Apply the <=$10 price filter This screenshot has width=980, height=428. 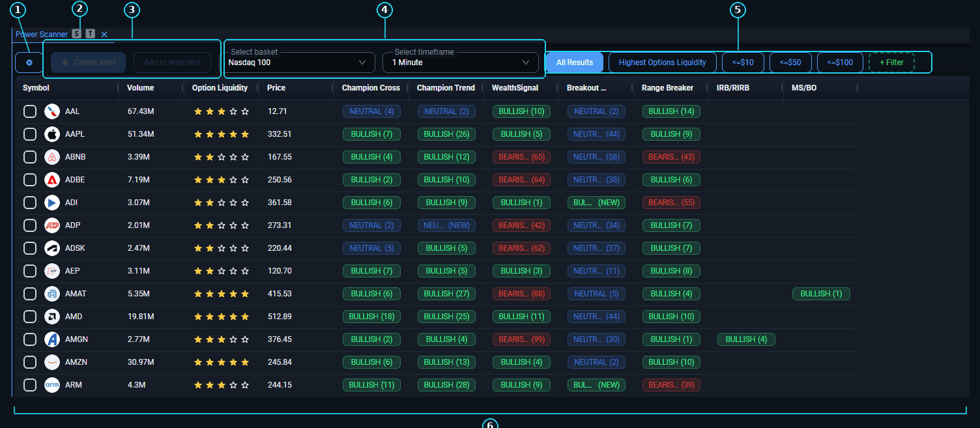(743, 63)
